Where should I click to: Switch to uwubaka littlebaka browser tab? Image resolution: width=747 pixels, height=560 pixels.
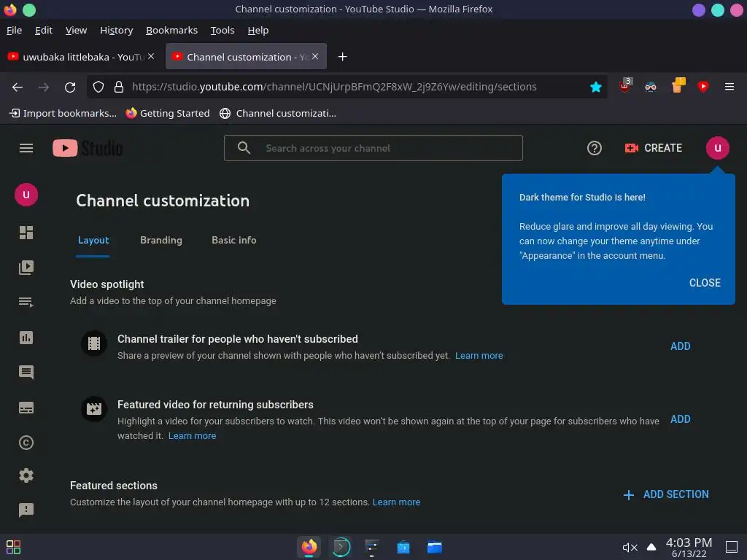82,57
